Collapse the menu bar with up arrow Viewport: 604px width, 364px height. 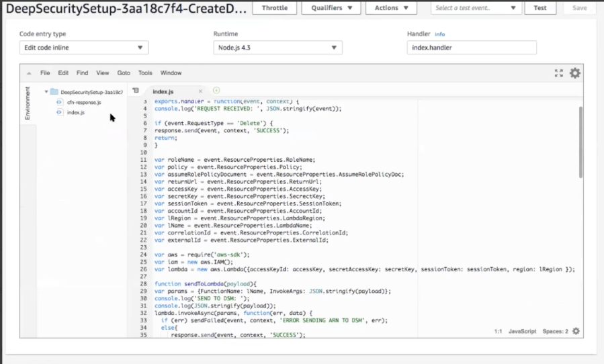click(x=29, y=73)
